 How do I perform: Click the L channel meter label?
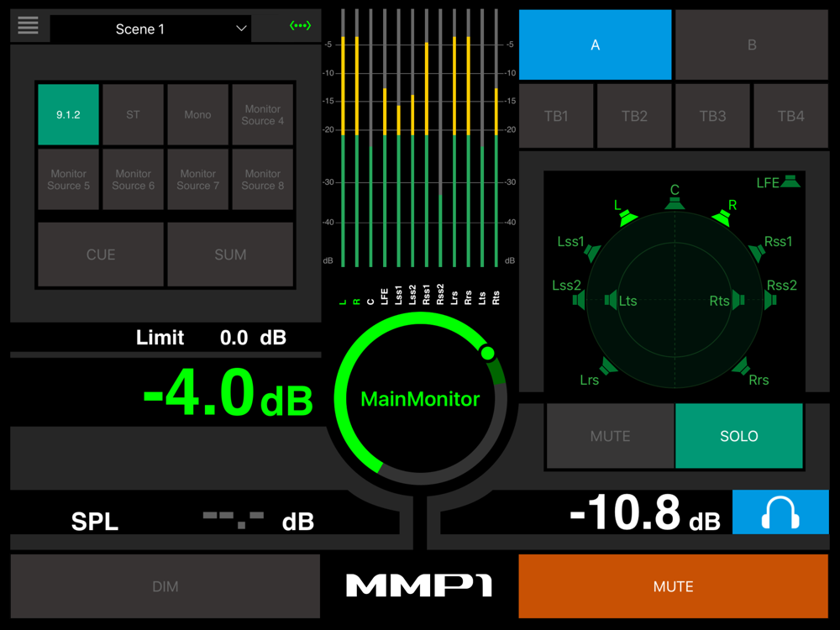tap(343, 302)
